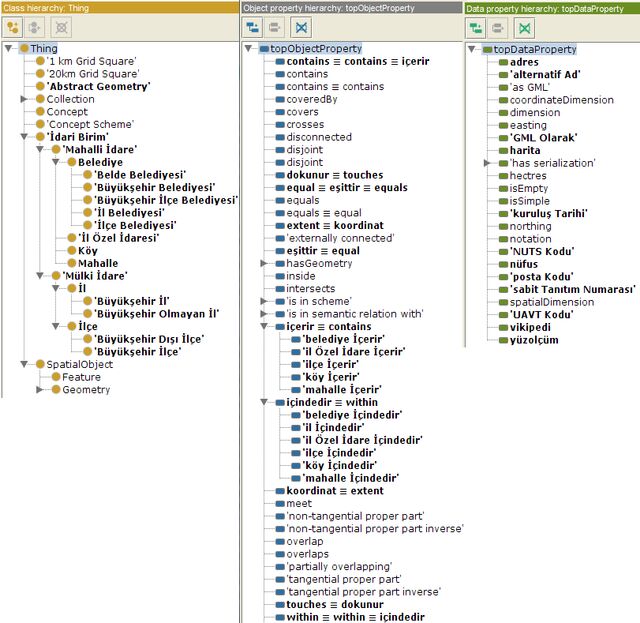Screen dimensions: 640x623
Task: Select the 'belediye İçerir' sub property
Action: point(338,339)
